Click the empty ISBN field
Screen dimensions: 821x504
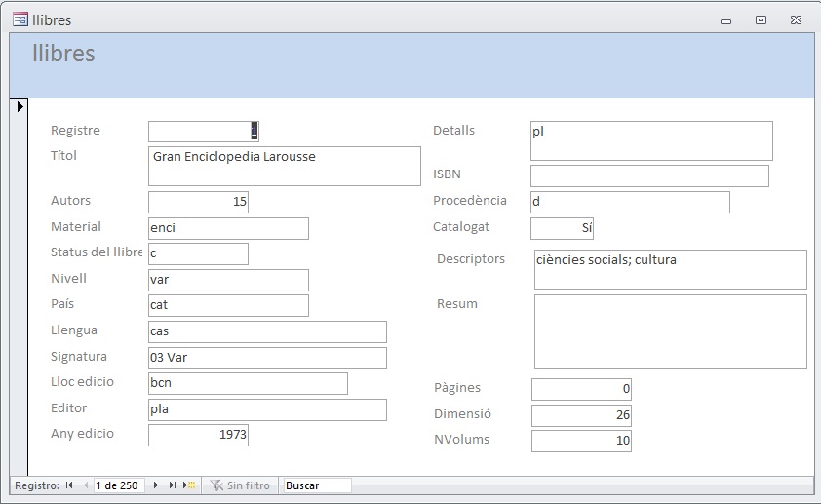click(649, 175)
